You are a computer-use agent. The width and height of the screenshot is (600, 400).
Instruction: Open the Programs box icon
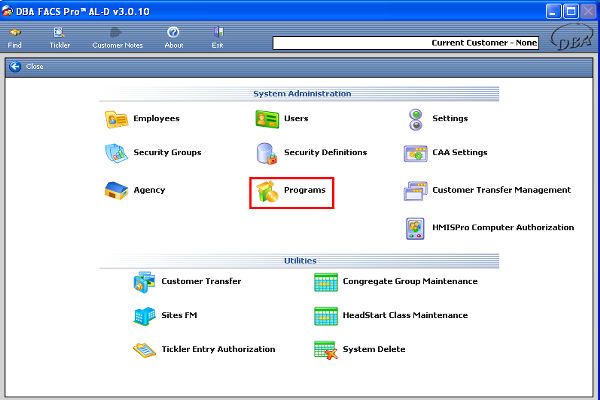click(267, 191)
